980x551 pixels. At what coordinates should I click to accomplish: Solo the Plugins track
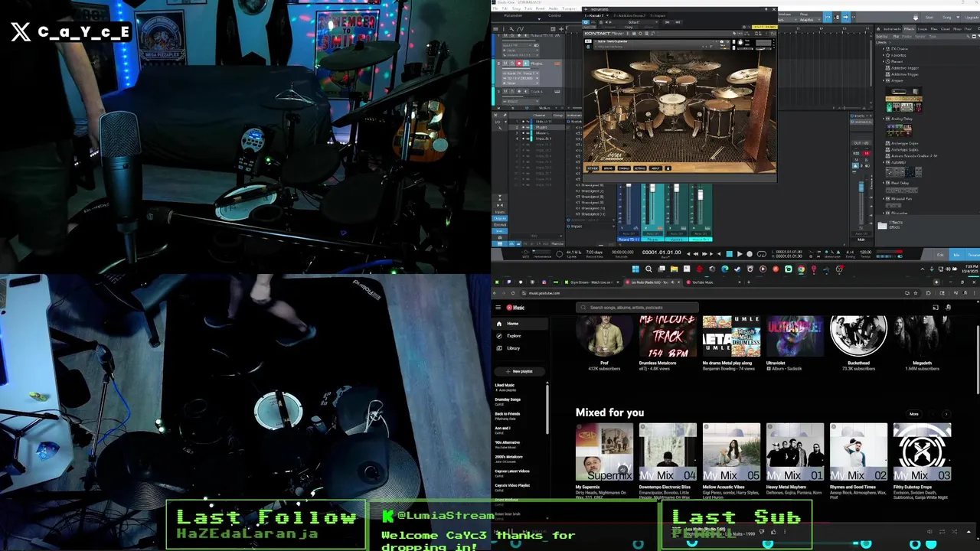pos(512,64)
